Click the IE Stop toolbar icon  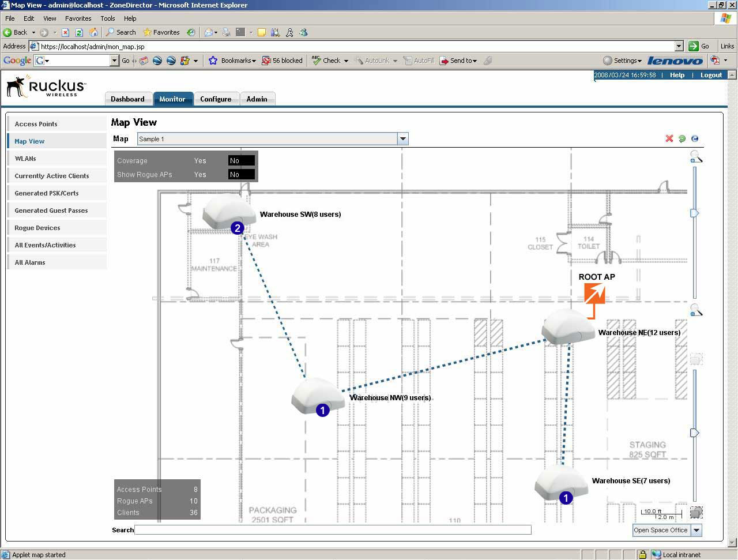[x=65, y=32]
